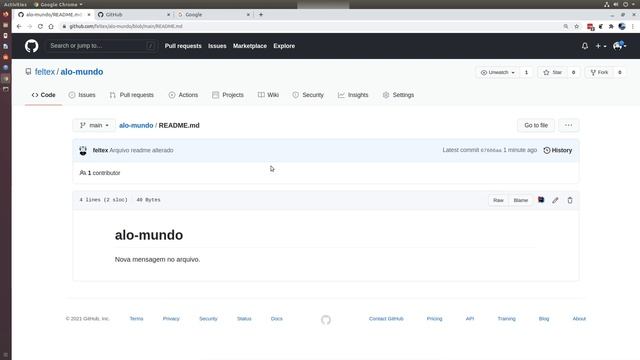
Task: Open Pull requests in top navigation
Action: coord(183,46)
